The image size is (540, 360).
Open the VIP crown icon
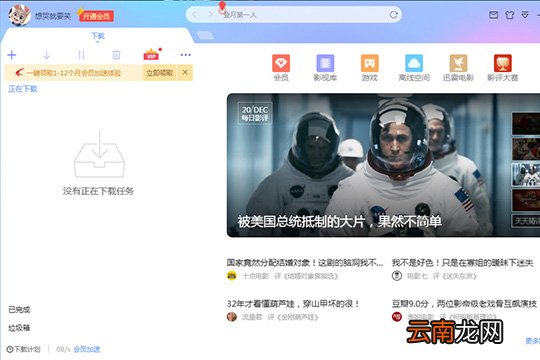click(152, 54)
